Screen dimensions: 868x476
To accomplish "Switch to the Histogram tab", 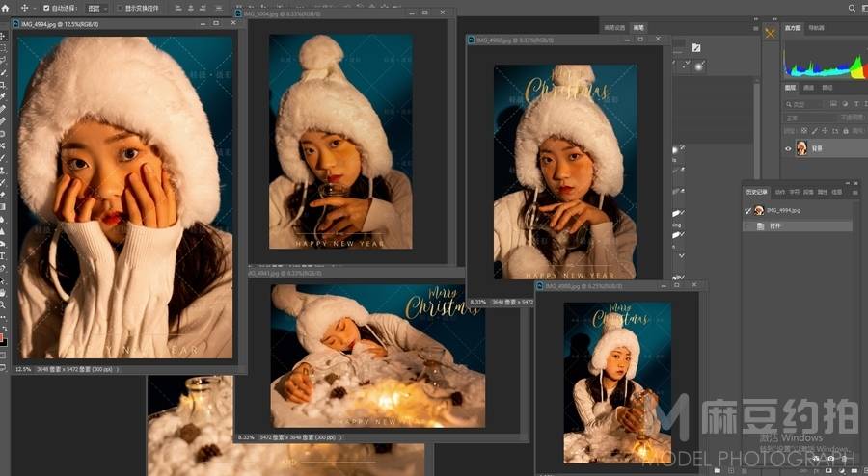I will [794, 28].
